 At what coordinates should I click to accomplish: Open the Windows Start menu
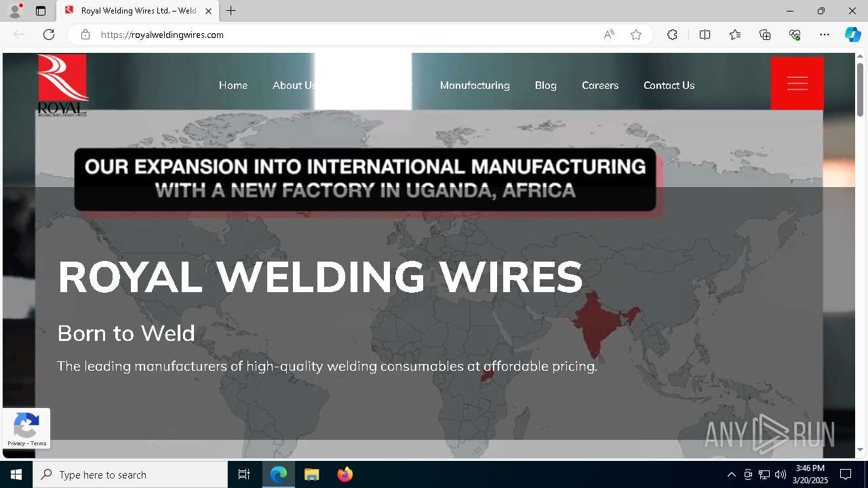pyautogui.click(x=16, y=474)
